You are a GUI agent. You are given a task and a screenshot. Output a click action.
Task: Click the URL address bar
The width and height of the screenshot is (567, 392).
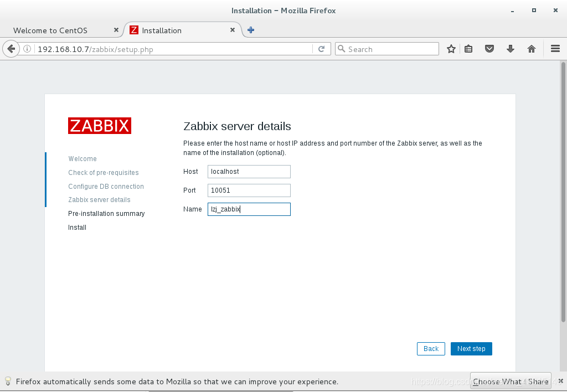(x=173, y=49)
